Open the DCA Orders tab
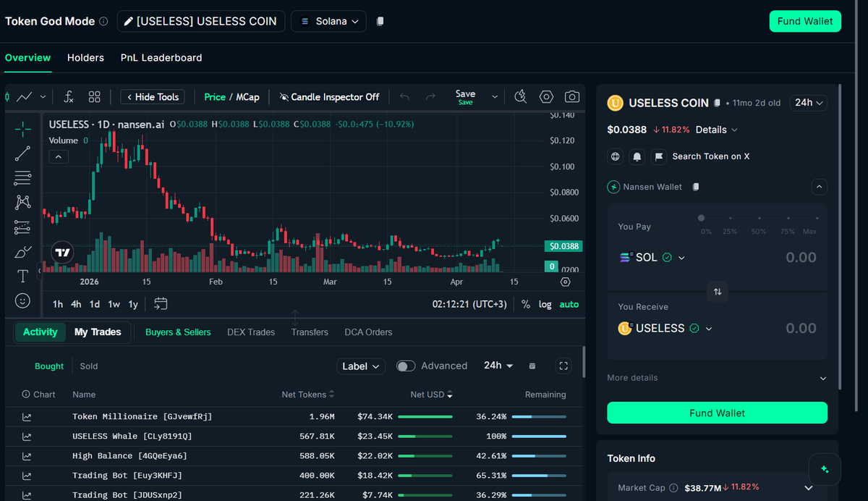 368,332
